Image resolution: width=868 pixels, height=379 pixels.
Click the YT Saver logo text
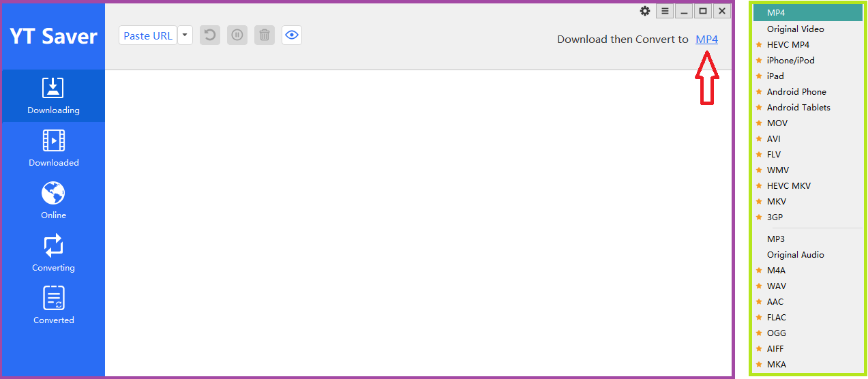point(53,36)
